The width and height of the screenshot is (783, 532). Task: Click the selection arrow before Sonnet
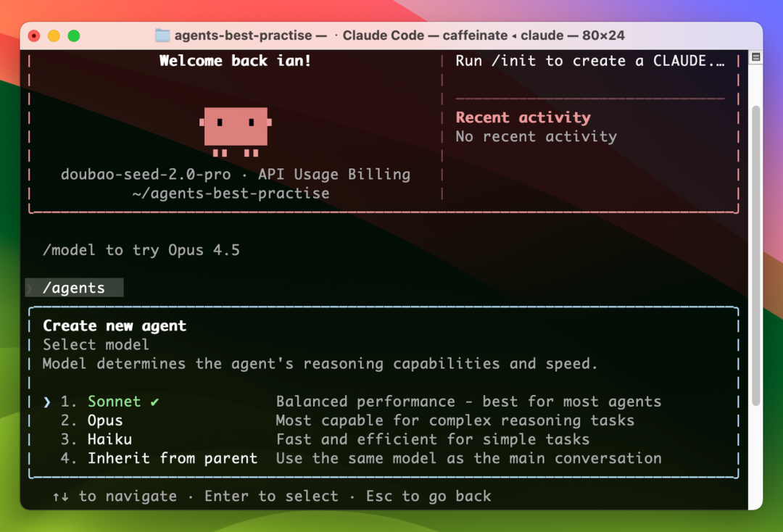47,402
